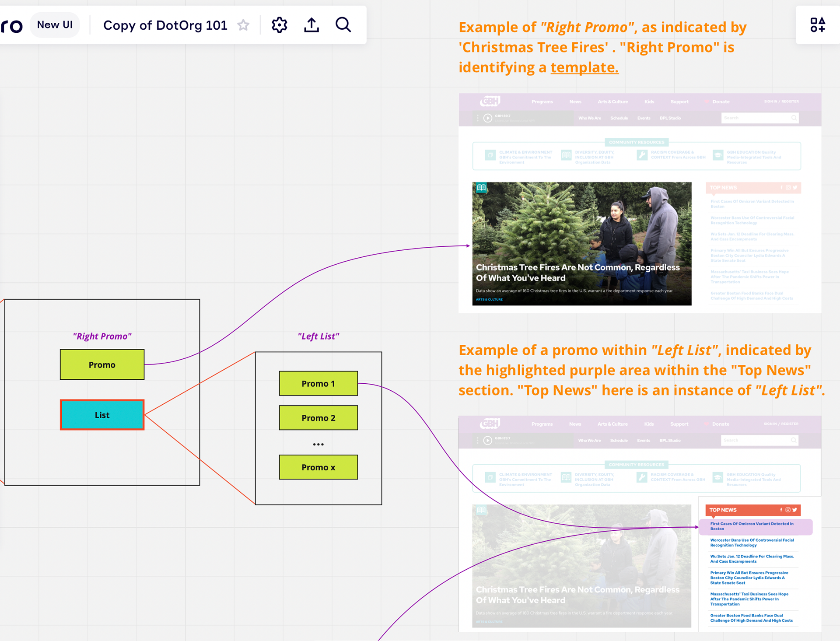Image resolution: width=840 pixels, height=641 pixels.
Task: Click the dimmed Christmas tree image in lower screenshot
Action: point(582,566)
